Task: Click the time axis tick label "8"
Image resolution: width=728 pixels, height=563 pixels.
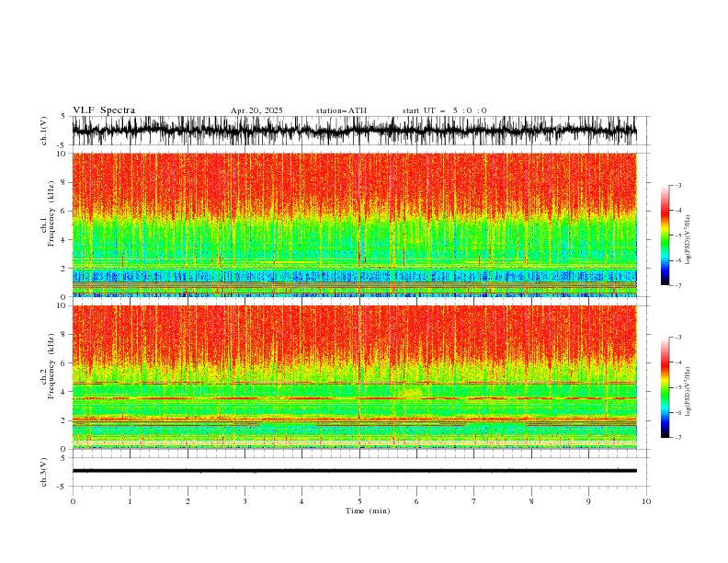Action: [x=531, y=501]
